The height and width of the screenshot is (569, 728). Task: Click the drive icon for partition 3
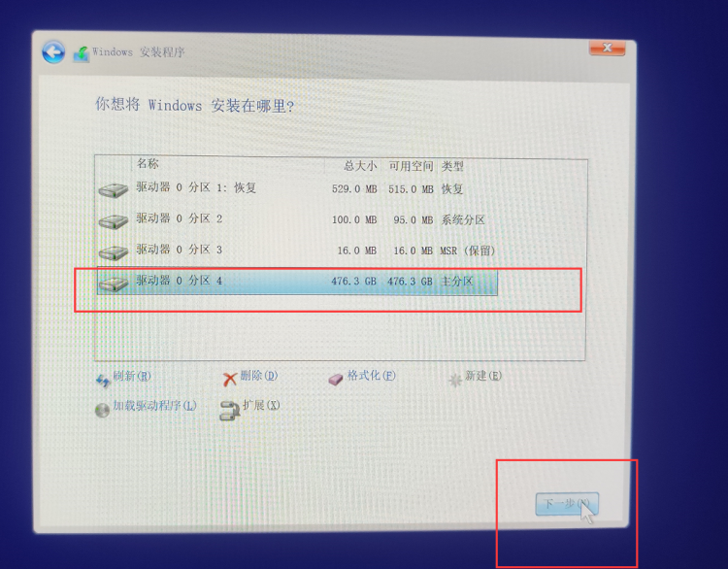pos(114,252)
